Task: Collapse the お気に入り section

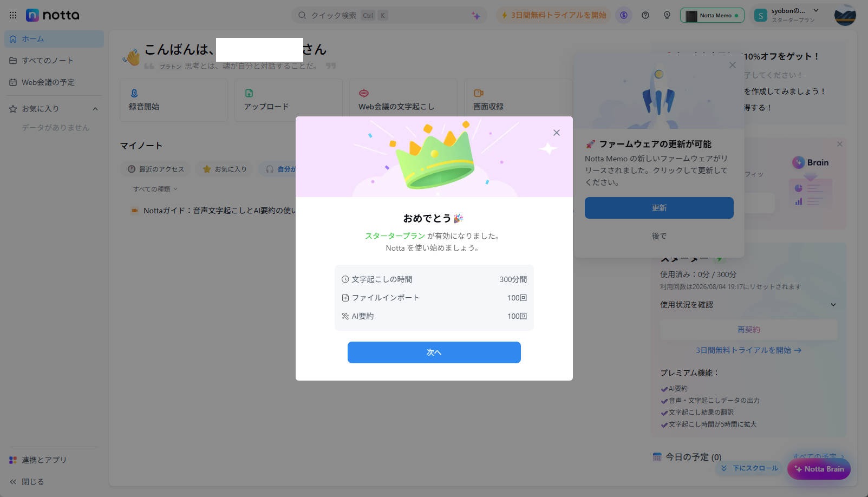Action: [x=95, y=109]
